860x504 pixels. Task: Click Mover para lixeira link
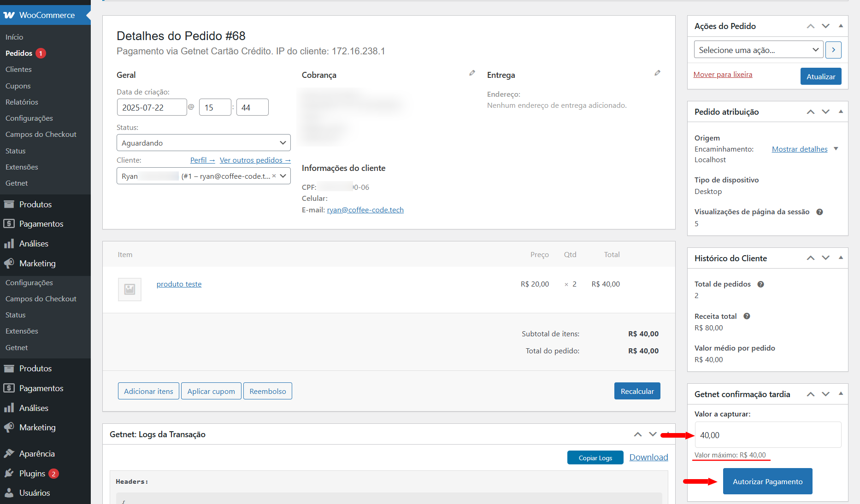(x=723, y=74)
